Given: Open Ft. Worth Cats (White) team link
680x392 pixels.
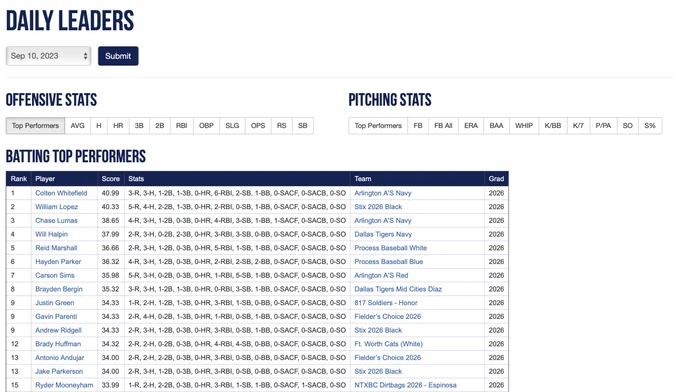Looking at the screenshot, I should point(389,344).
